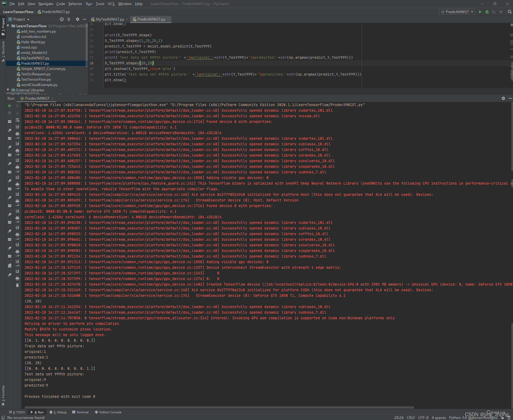Click PredictMNIST.py breadcrumb in navigation bar
Viewport: 513px width, 420px height.
(54, 12)
